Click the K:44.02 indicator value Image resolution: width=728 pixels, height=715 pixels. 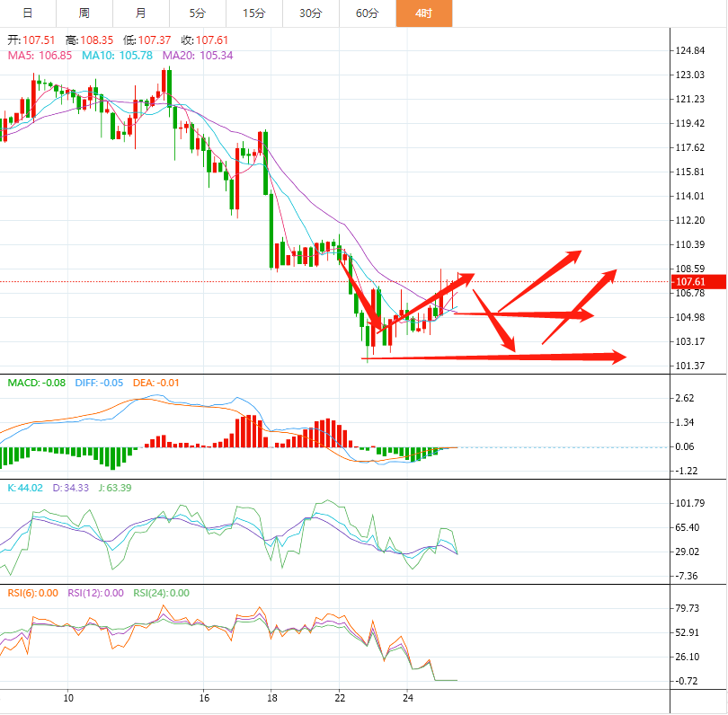tap(25, 488)
